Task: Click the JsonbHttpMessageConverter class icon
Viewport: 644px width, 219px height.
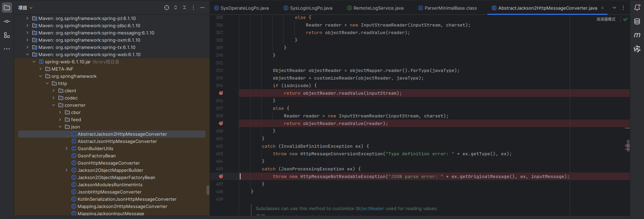Action: (x=74, y=192)
